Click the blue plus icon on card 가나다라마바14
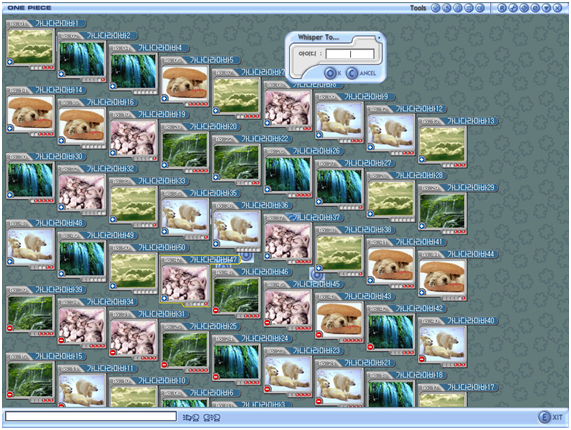The image size is (571, 430). point(10,128)
